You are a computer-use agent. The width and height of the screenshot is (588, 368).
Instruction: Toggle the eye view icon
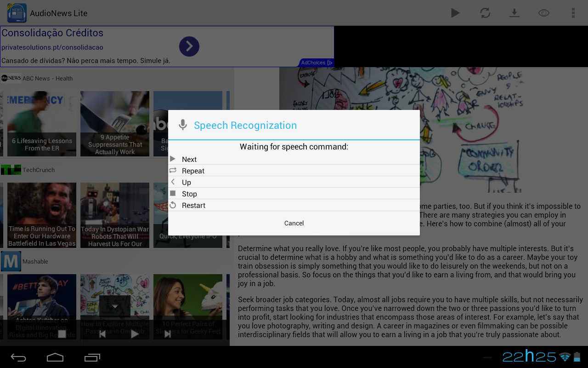544,13
